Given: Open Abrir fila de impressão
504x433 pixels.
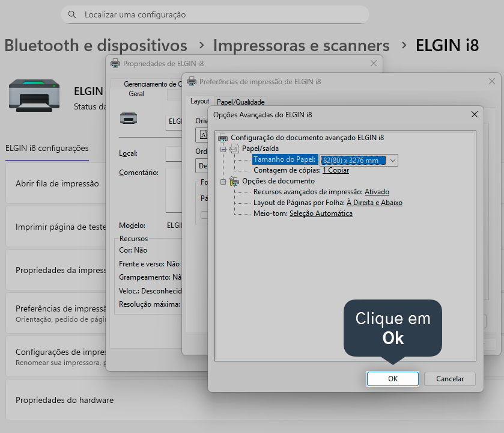Looking at the screenshot, I should (57, 183).
